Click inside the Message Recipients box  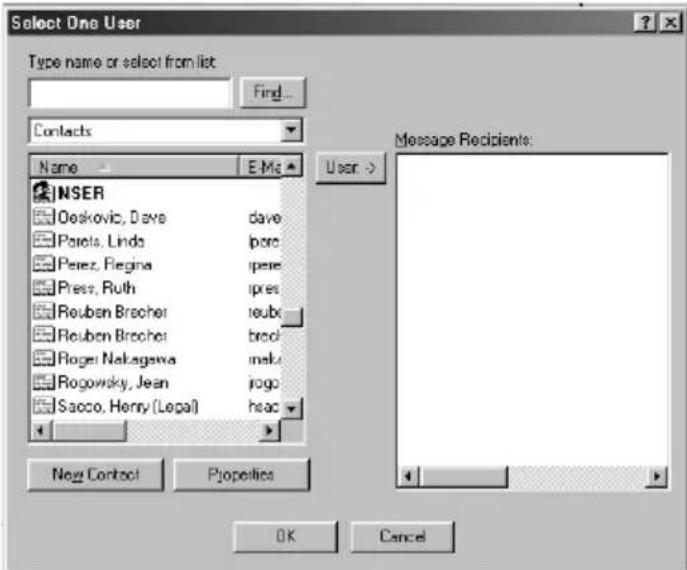[532, 309]
